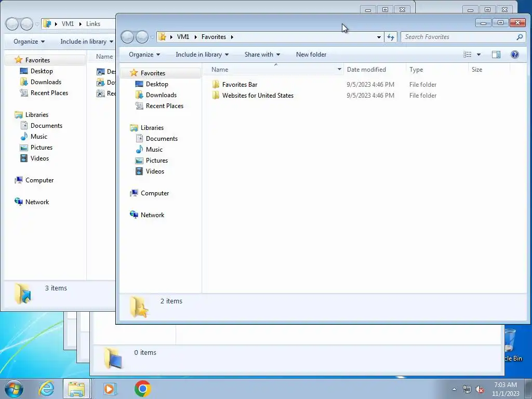Viewport: 532px width, 399px height.
Task: Click Music icon in Favorites window sidebar
Action: point(139,150)
